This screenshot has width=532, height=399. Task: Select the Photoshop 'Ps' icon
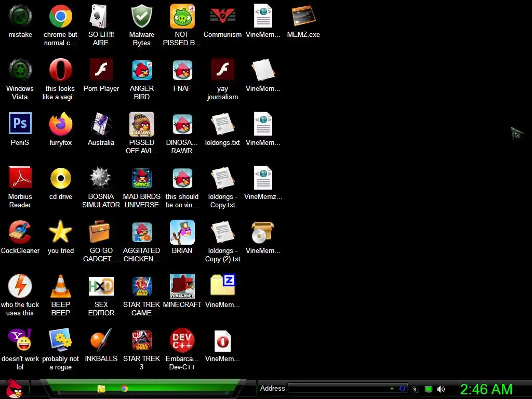click(20, 123)
